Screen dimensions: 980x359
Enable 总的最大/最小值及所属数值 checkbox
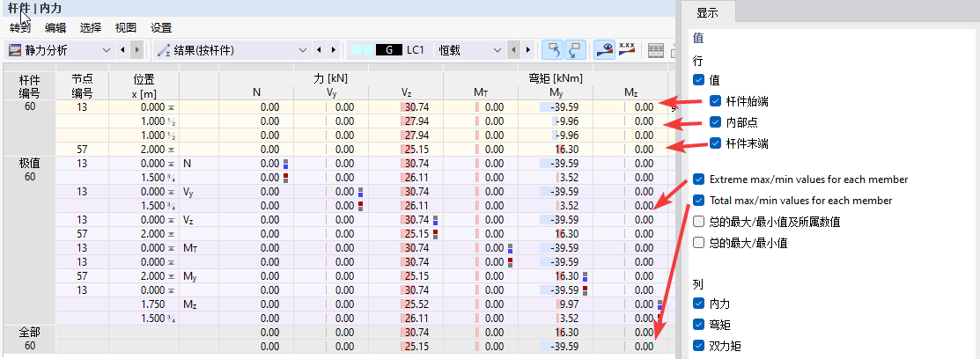click(699, 222)
